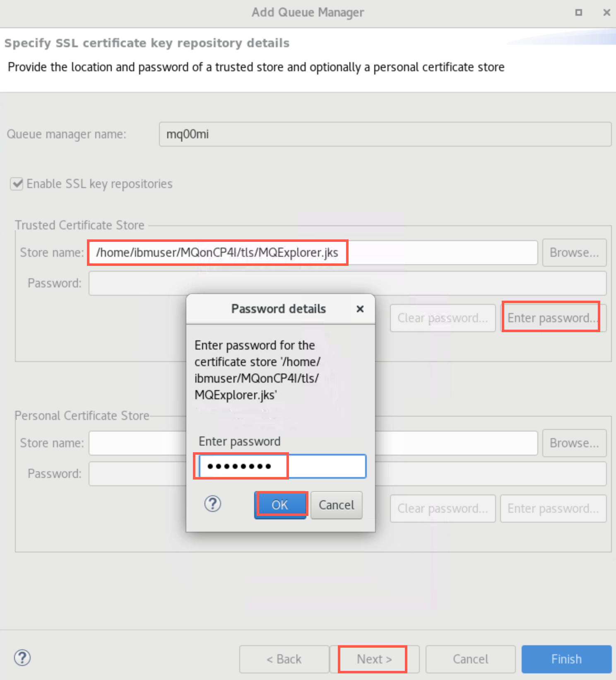
Task: Click into the Enter password field
Action: click(x=282, y=466)
